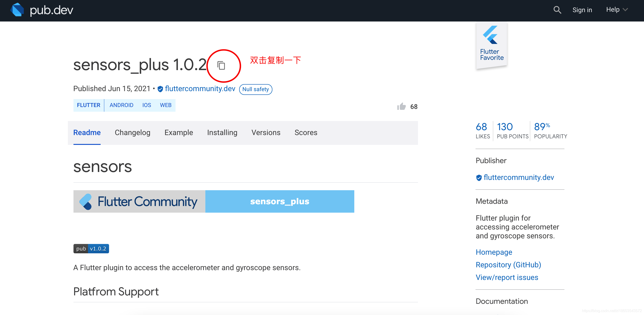This screenshot has height=315, width=644.
Task: Click the 'Published Jun 15, 2021' text
Action: point(112,89)
